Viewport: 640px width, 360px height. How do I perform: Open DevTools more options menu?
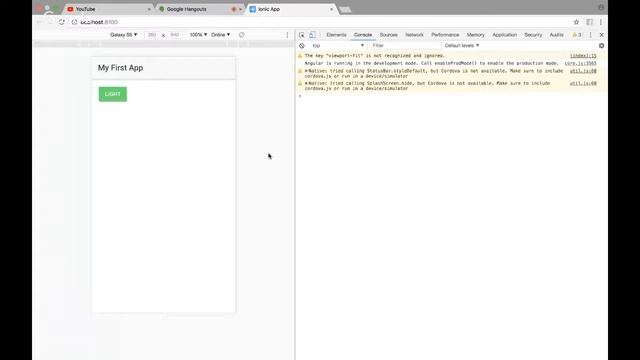(x=590, y=35)
